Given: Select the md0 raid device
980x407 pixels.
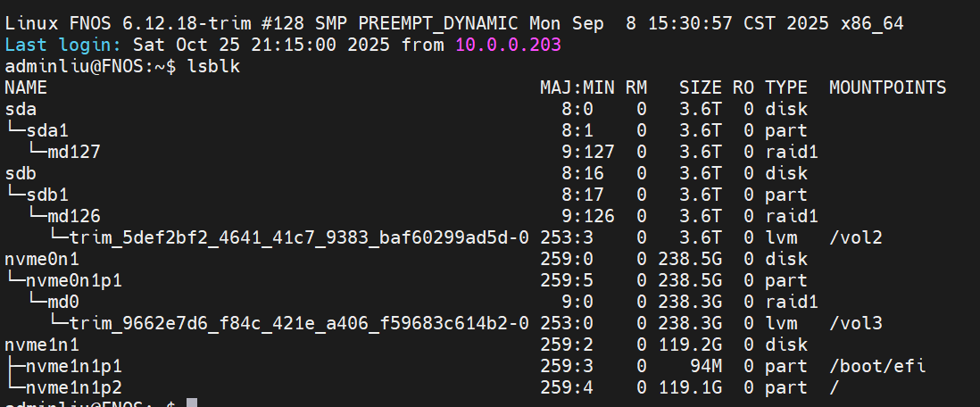Looking at the screenshot, I should pyautogui.click(x=62, y=302).
